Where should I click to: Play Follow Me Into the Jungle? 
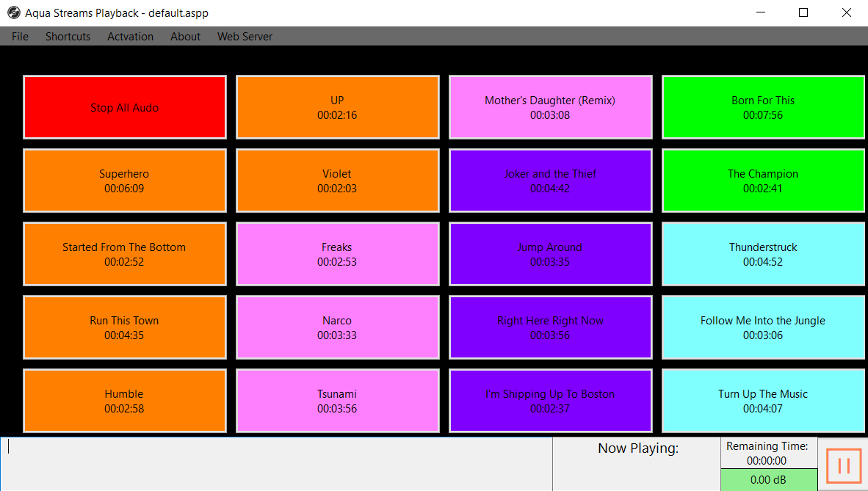(x=763, y=327)
